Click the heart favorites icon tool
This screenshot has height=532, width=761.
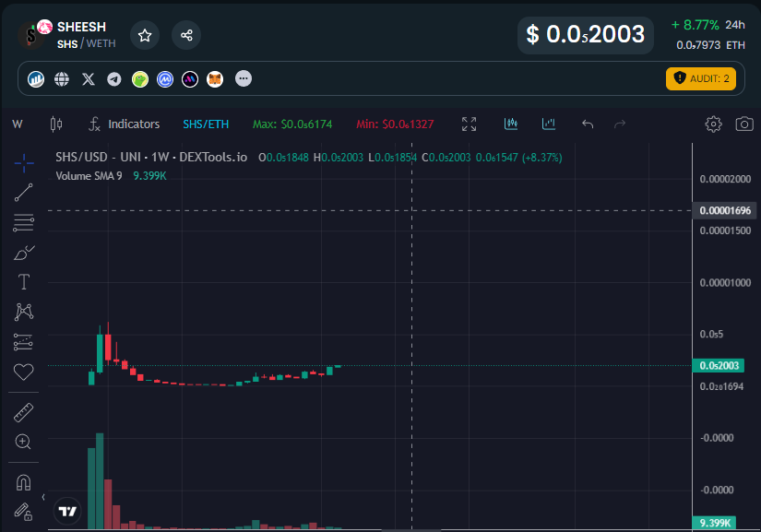click(x=23, y=372)
